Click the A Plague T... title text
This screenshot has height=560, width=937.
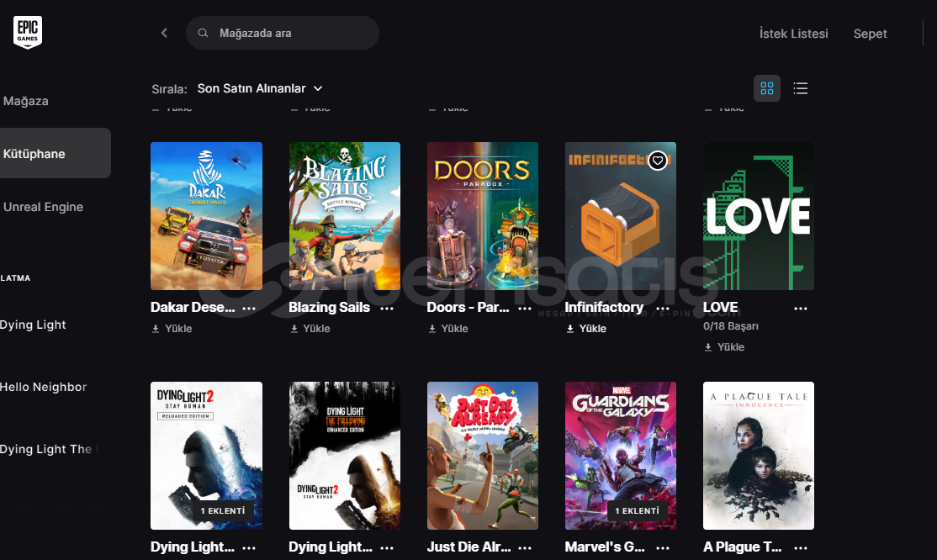point(742,547)
